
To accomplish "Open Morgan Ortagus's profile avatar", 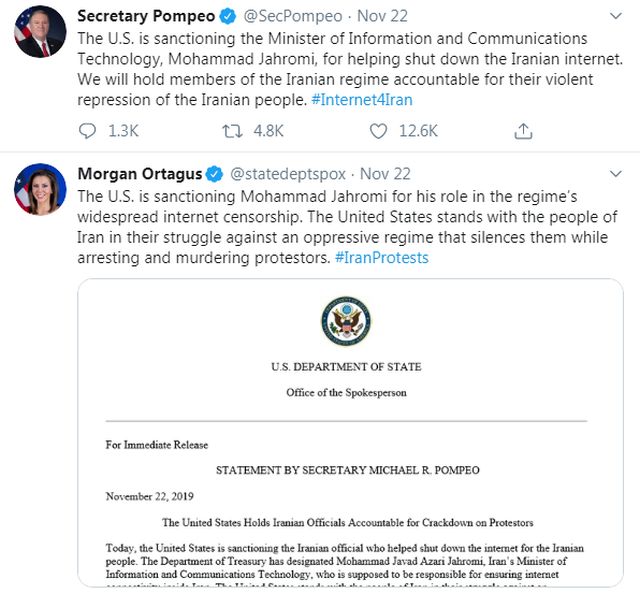I will [40, 189].
